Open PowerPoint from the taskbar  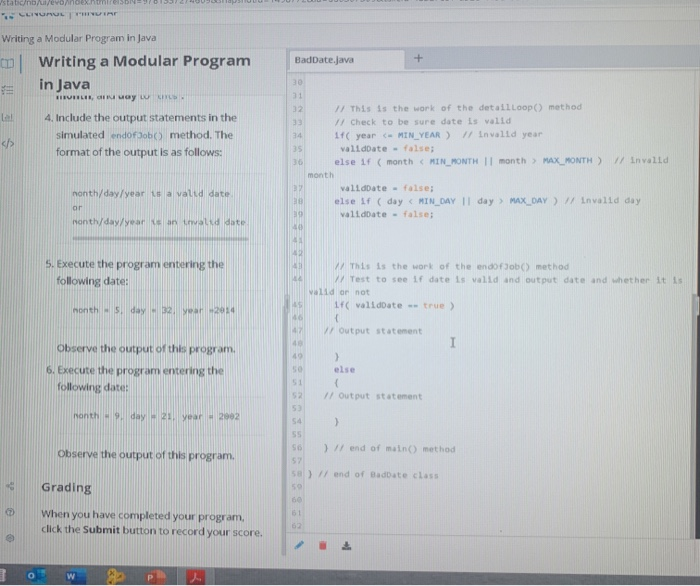coord(155,577)
